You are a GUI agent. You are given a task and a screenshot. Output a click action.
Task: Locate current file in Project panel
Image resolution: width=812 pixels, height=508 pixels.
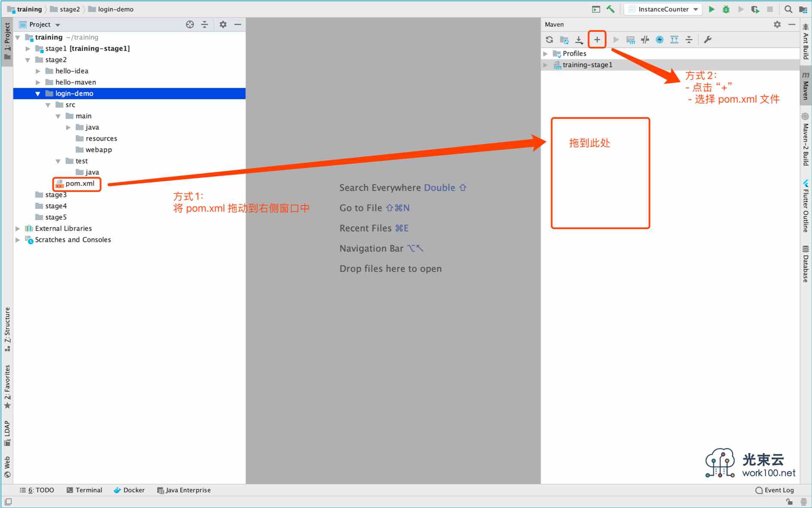pyautogui.click(x=190, y=24)
